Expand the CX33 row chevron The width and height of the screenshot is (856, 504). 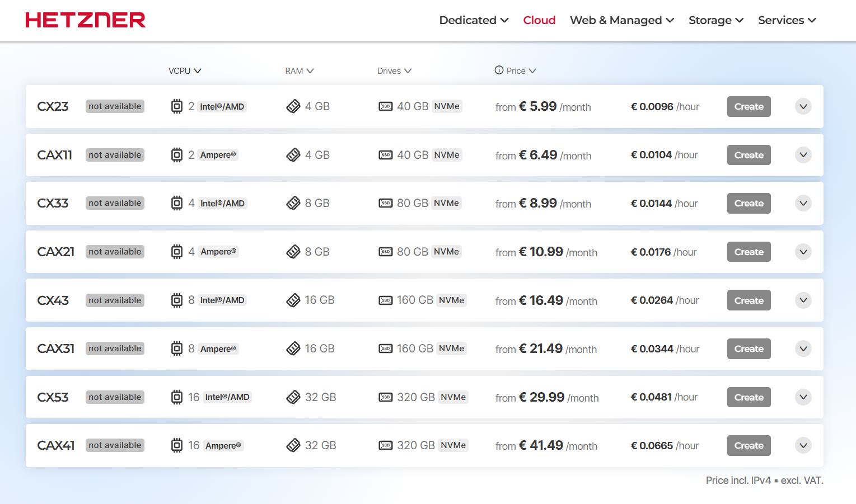point(803,203)
